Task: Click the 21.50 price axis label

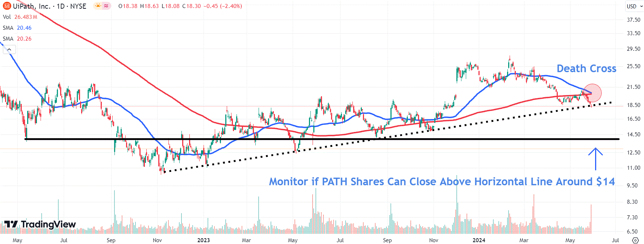Action: 633,87
